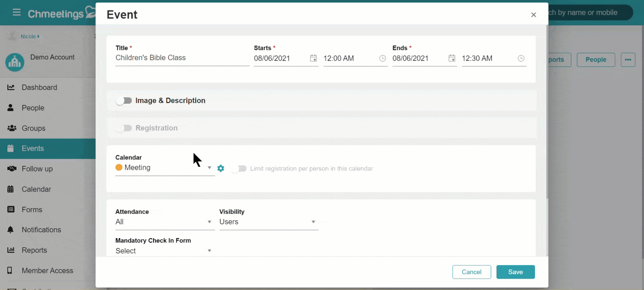Open Reports in sidebar menu
Viewport: 644px width, 290px height.
point(48,250)
